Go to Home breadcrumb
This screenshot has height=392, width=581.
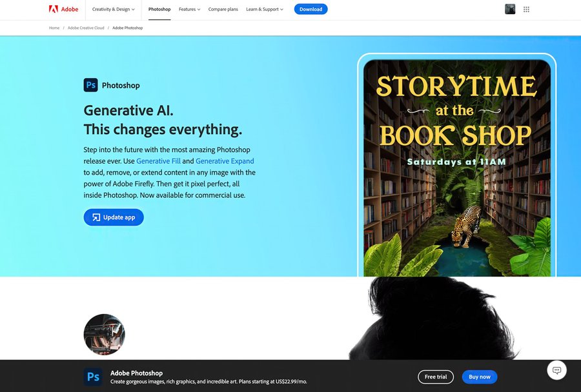tap(54, 28)
